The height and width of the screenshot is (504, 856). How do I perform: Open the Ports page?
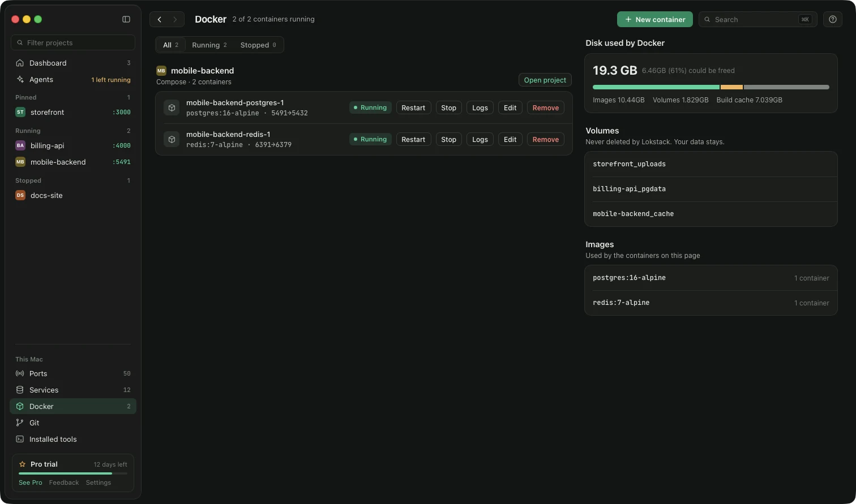tap(73, 373)
